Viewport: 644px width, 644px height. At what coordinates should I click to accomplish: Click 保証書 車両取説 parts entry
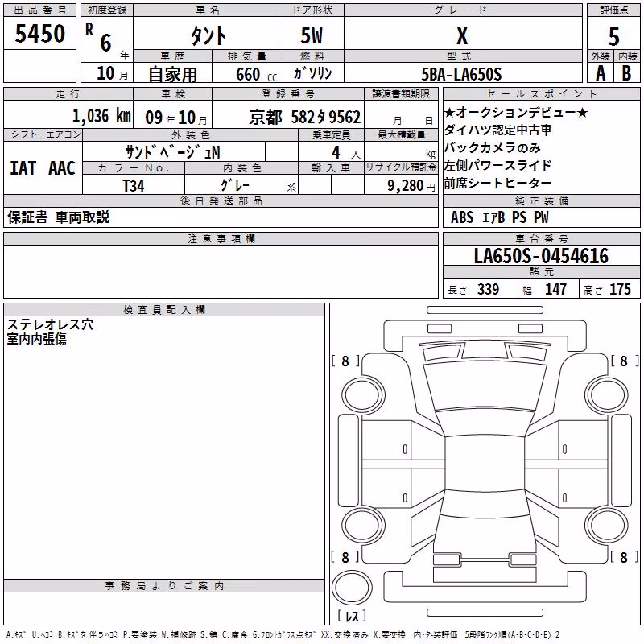(58, 217)
